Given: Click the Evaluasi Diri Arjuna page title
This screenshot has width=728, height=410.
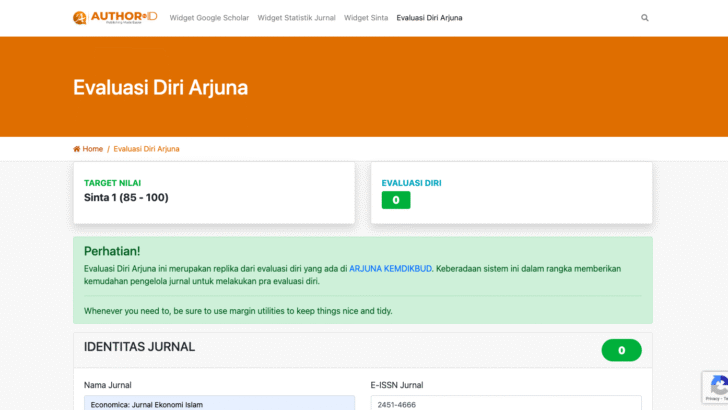Looking at the screenshot, I should pyautogui.click(x=160, y=87).
